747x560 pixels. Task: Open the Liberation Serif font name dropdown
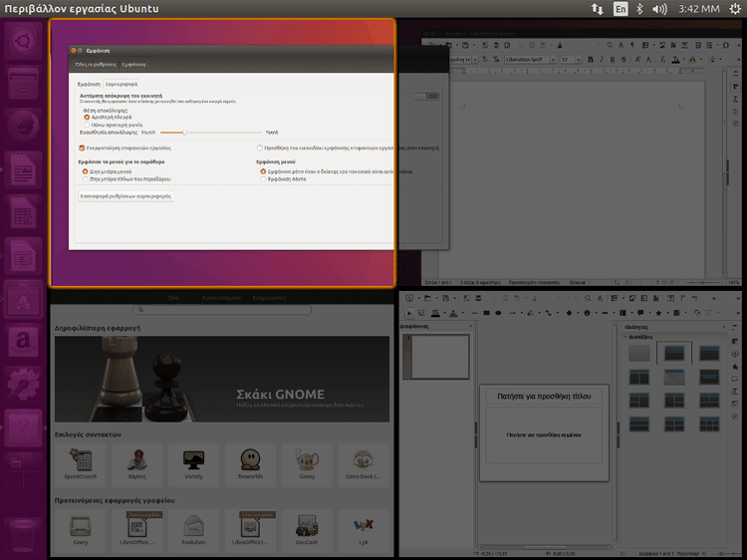click(x=530, y=60)
